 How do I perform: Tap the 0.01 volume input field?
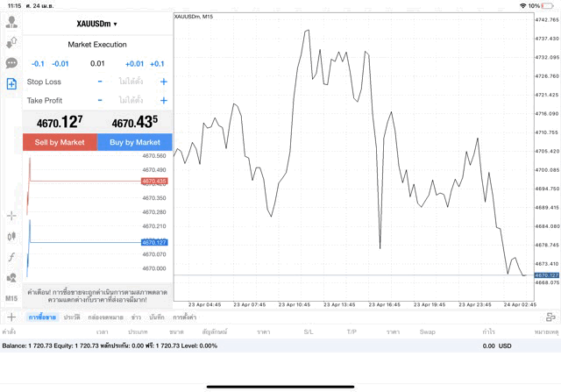pyautogui.click(x=97, y=63)
